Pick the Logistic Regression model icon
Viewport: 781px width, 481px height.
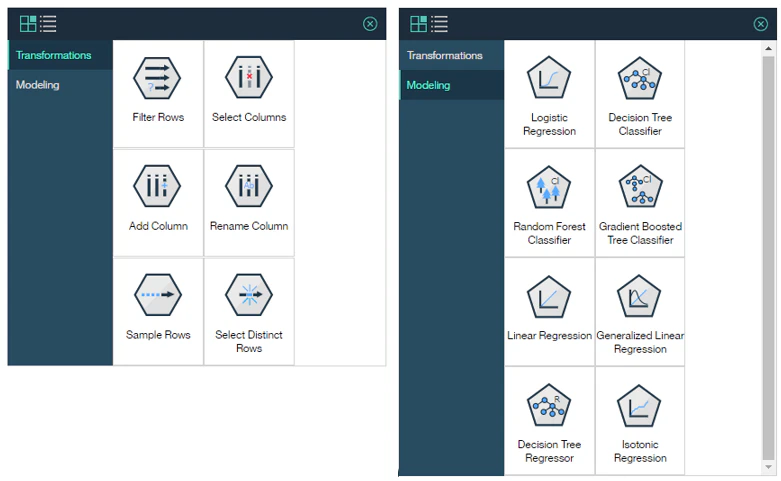point(548,78)
